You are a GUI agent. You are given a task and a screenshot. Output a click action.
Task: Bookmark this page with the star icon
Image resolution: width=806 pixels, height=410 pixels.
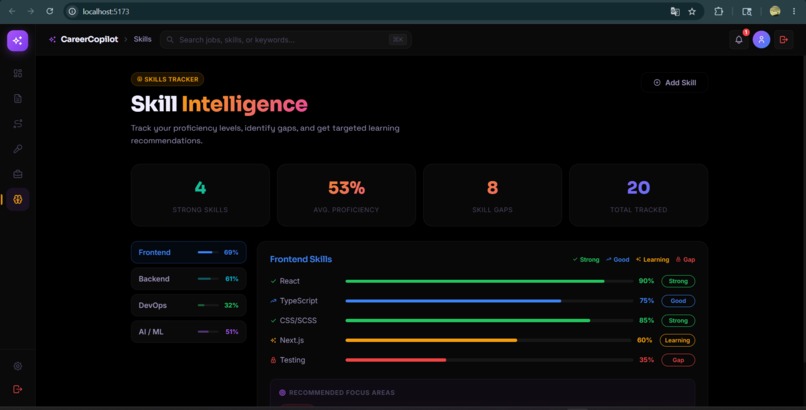(x=692, y=11)
